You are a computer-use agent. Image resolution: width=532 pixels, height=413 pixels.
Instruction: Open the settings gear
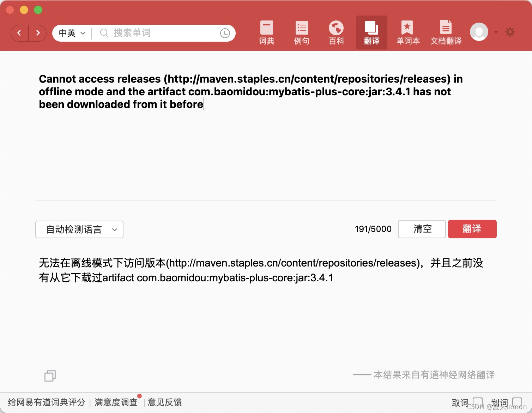click(x=510, y=32)
